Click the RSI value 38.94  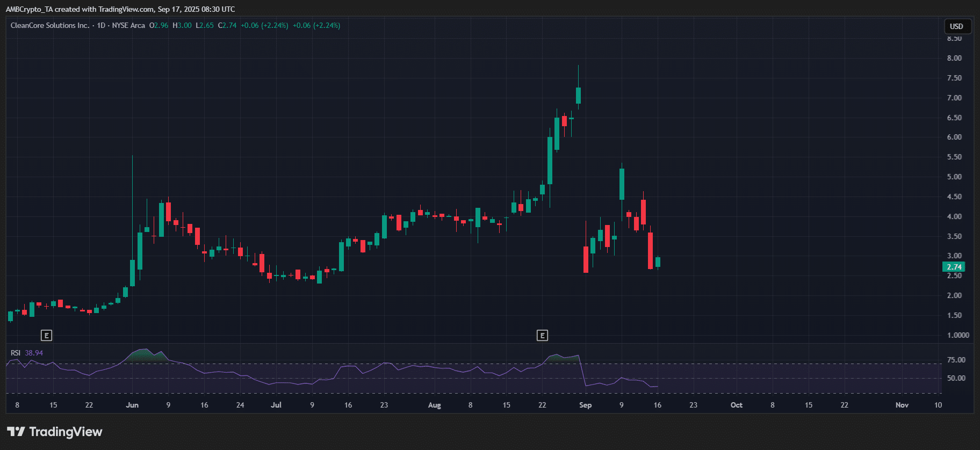tap(34, 353)
